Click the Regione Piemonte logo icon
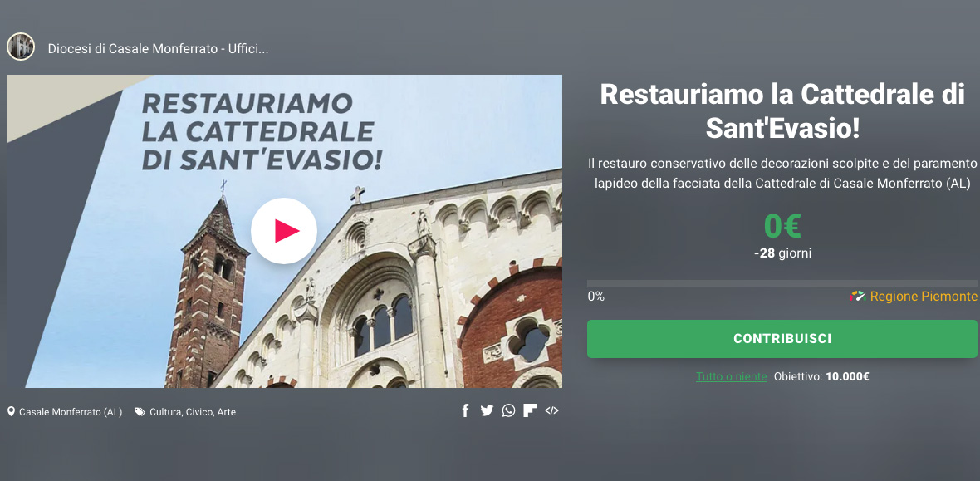Image resolution: width=980 pixels, height=481 pixels. point(857,296)
